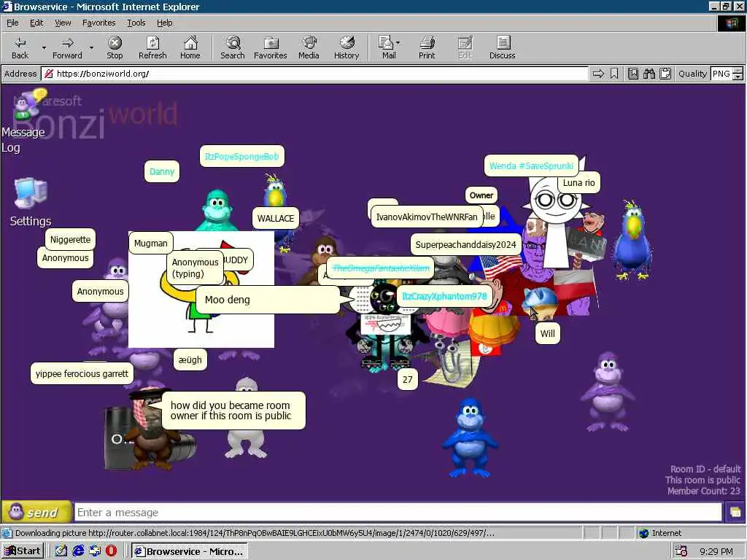Click the ItzCrazyXphantom978 name tag
747x560 pixels.
click(x=444, y=296)
